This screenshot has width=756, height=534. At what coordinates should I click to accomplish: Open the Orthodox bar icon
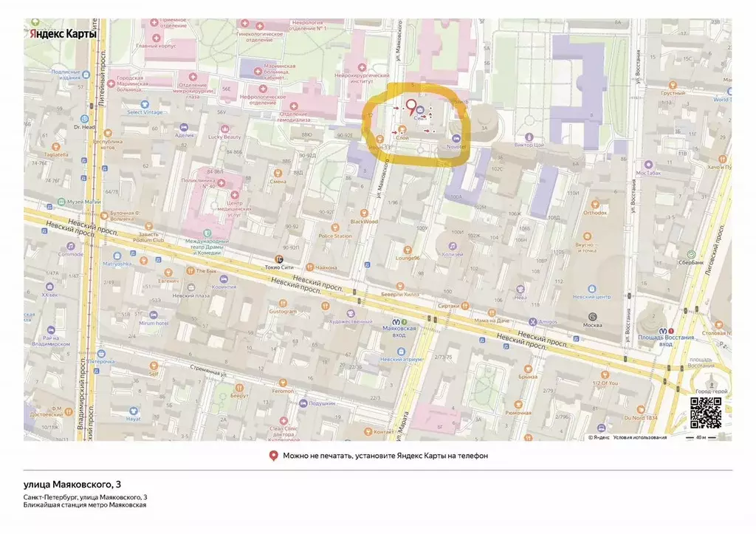[595, 205]
